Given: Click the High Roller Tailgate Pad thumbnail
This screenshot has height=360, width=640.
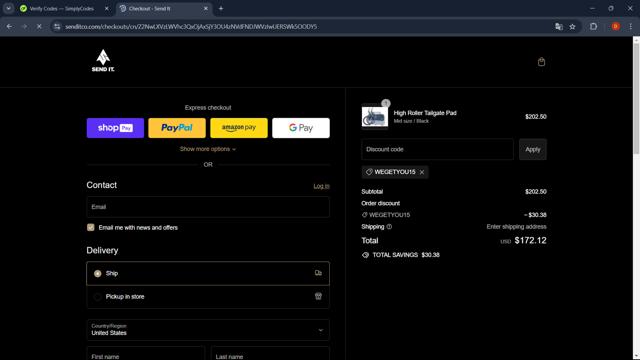Looking at the screenshot, I should pos(375,117).
